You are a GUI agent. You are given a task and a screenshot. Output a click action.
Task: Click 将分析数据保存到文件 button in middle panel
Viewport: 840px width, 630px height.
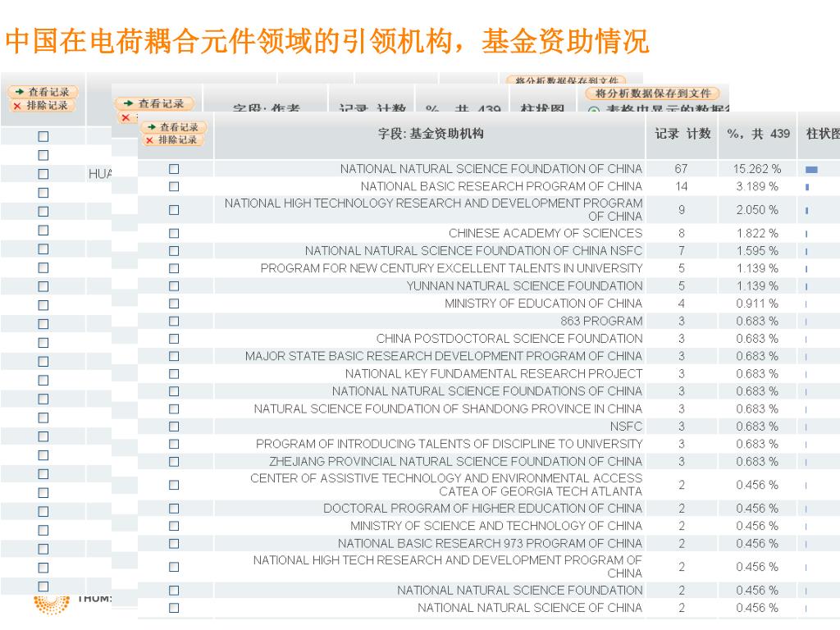pos(652,94)
